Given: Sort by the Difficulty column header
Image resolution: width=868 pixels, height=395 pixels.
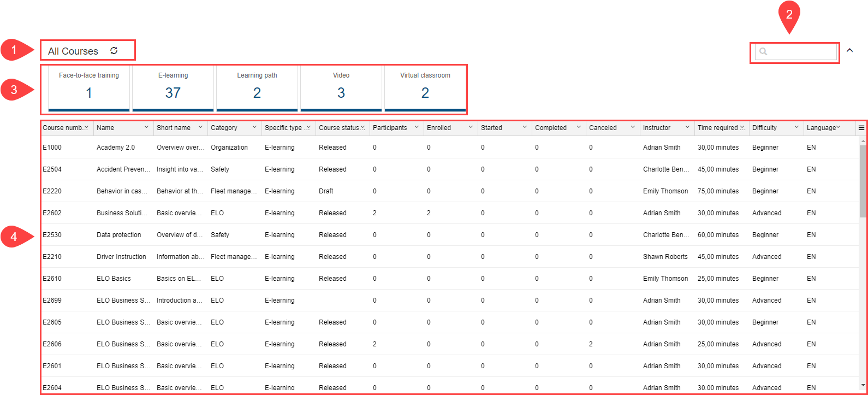Looking at the screenshot, I should [x=764, y=128].
